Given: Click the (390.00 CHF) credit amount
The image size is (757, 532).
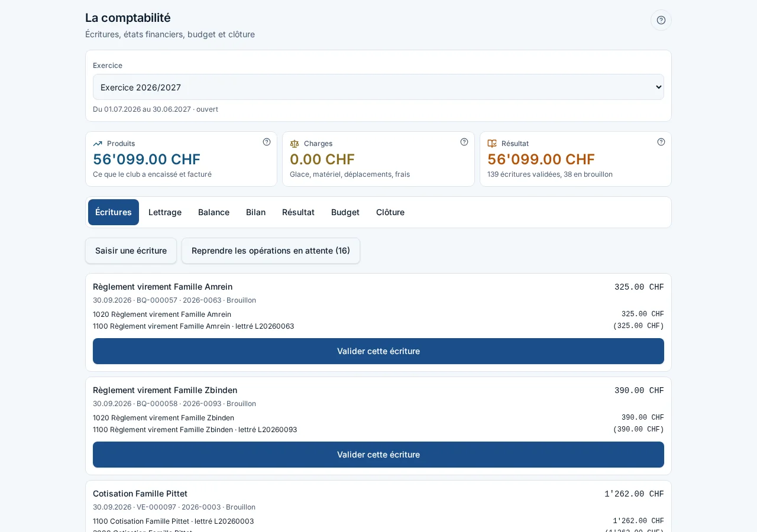Looking at the screenshot, I should (638, 430).
